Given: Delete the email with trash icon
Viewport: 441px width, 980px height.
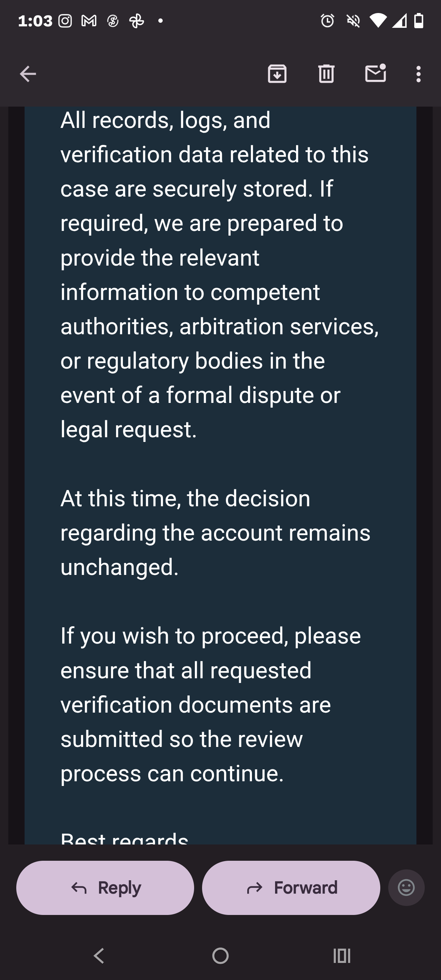Looking at the screenshot, I should click(x=326, y=74).
